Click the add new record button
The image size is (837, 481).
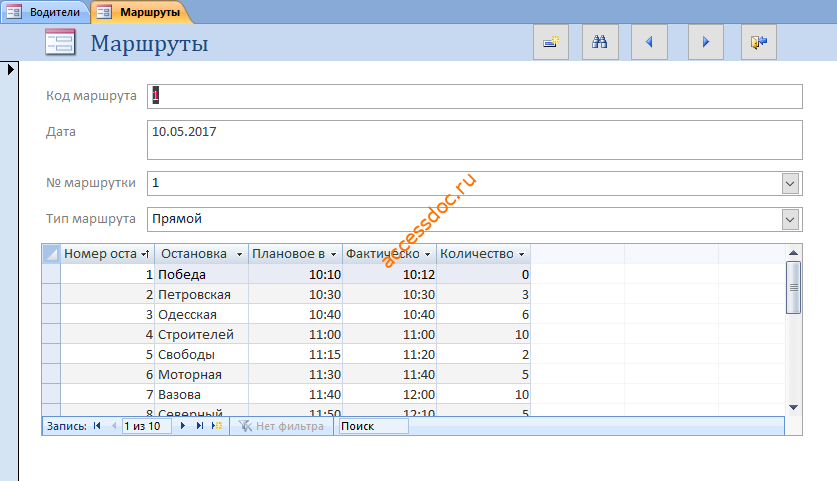(x=551, y=42)
